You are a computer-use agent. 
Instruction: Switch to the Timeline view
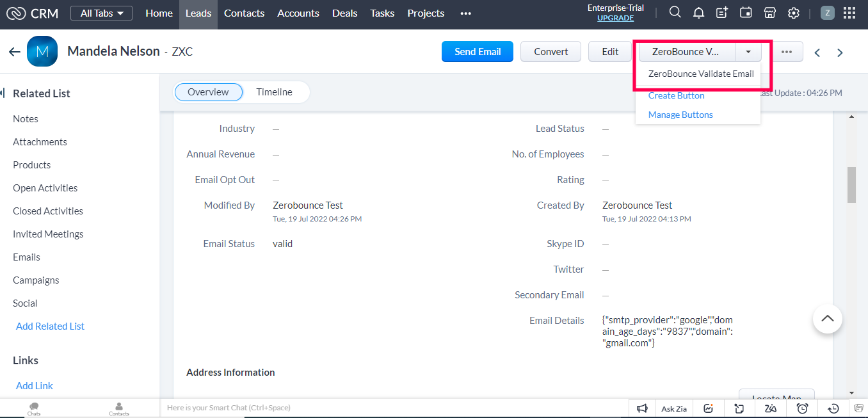(275, 92)
